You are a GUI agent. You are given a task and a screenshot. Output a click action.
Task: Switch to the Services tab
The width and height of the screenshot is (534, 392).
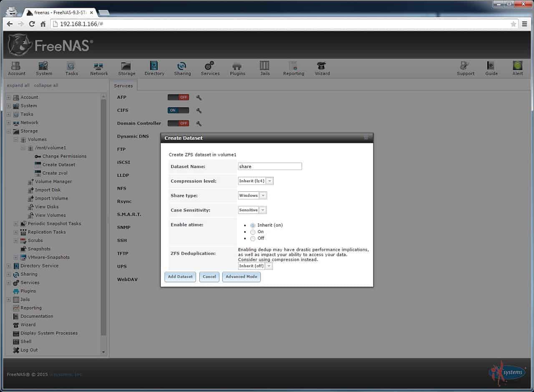(123, 85)
